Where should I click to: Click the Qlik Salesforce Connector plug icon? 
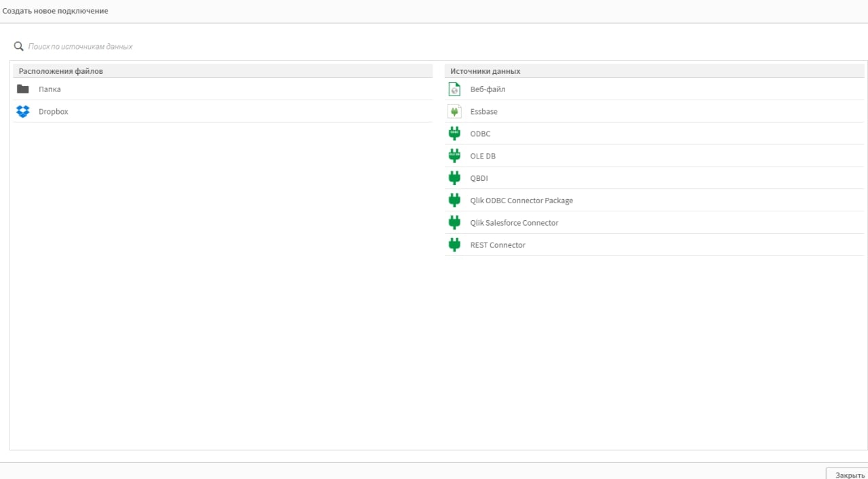pyautogui.click(x=454, y=223)
